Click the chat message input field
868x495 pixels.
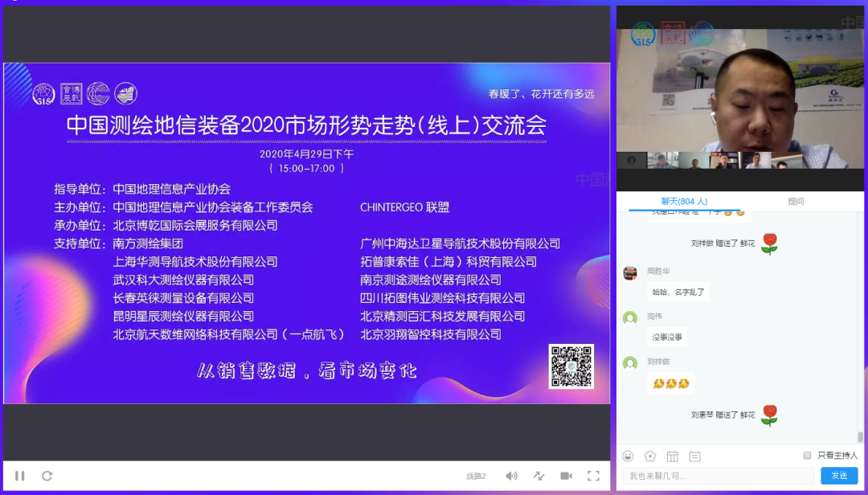coord(719,476)
